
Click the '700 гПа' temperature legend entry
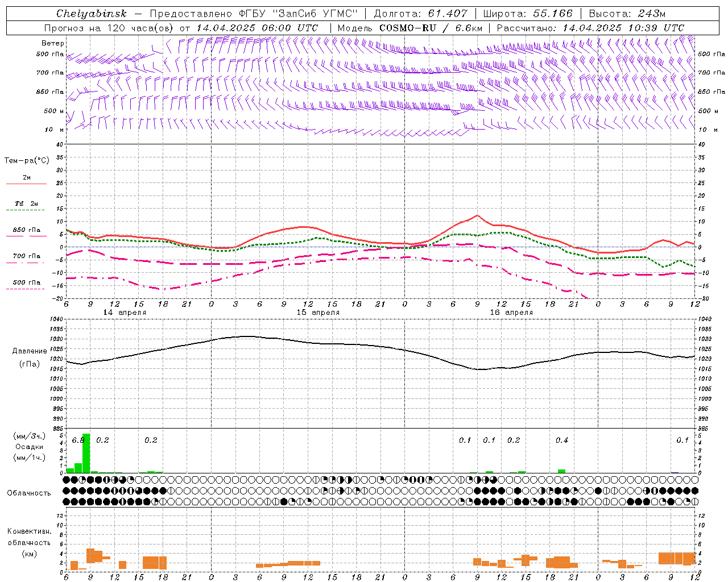point(27,256)
